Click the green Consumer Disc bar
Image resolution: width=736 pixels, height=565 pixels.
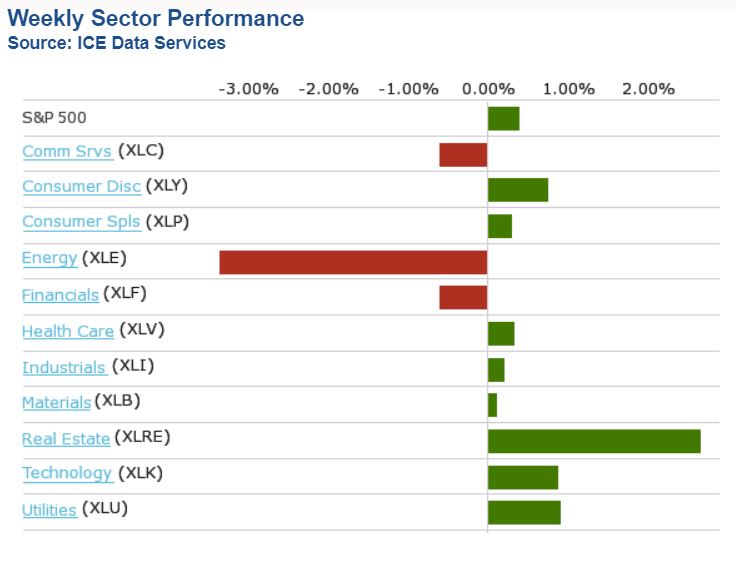point(518,190)
